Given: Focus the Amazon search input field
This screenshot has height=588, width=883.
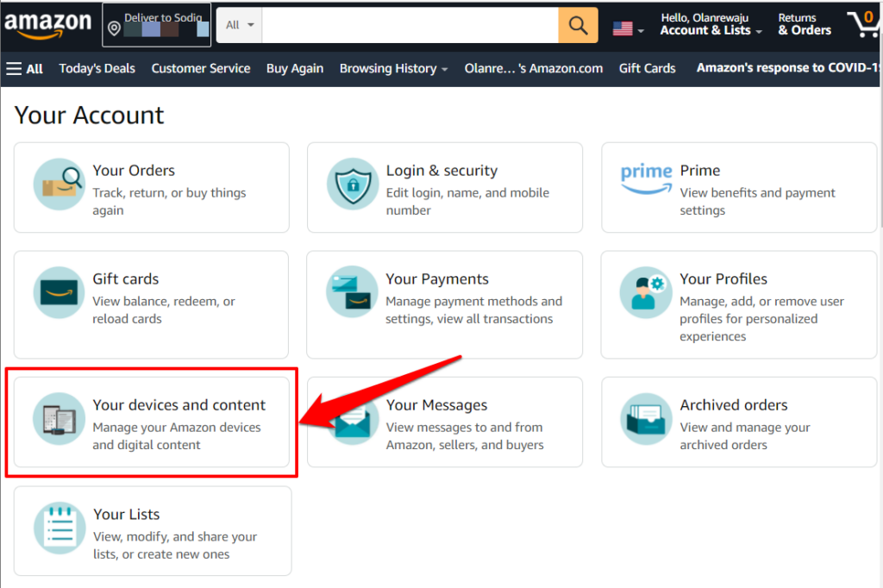Looking at the screenshot, I should pyautogui.click(x=410, y=25).
